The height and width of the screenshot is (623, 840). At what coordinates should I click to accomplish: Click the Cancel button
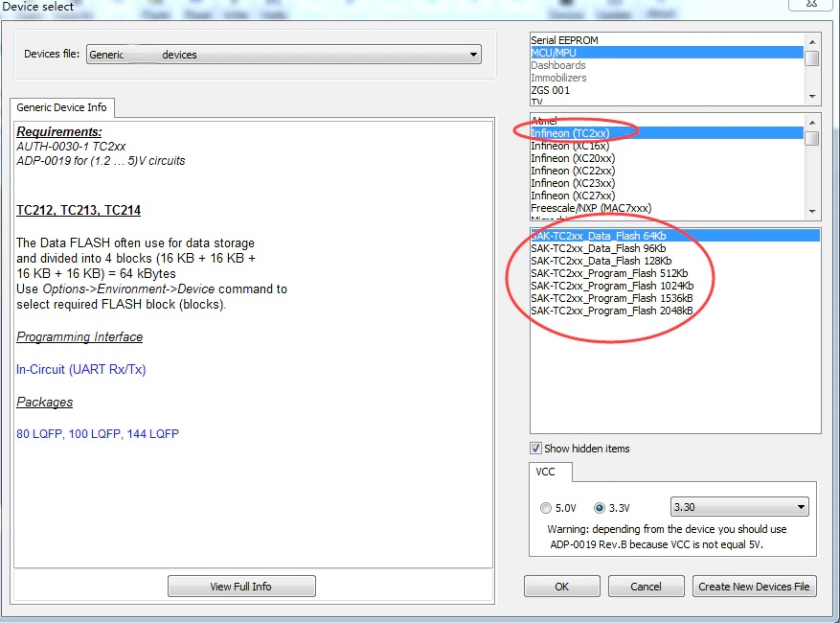(646, 587)
